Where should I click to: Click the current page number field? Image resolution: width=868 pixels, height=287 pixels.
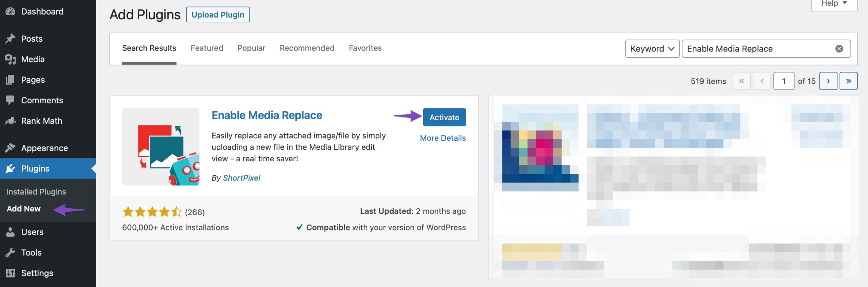[784, 81]
